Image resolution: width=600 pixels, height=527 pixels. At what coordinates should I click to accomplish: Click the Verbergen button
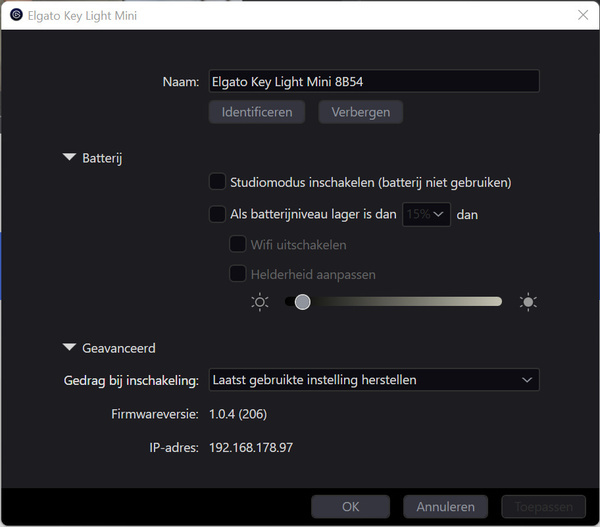[x=360, y=112]
